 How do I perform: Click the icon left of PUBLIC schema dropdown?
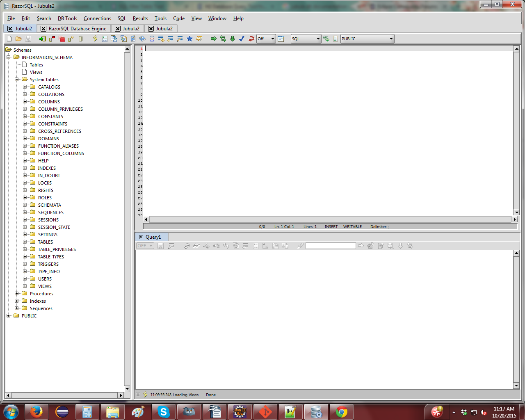click(336, 39)
